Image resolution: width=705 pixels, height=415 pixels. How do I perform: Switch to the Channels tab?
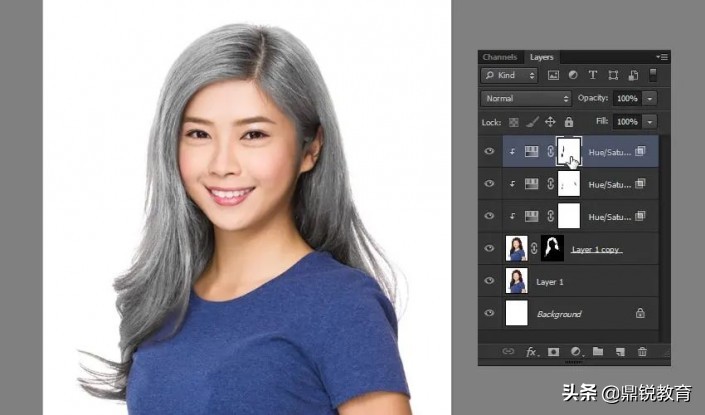pos(500,57)
